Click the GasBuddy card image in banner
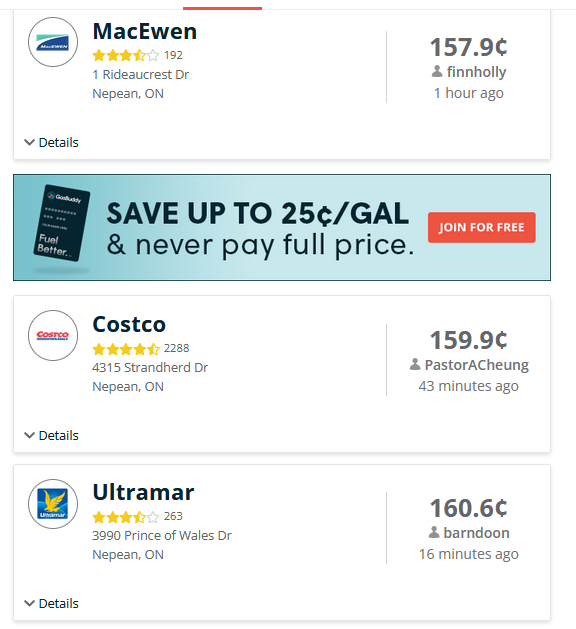 (x=62, y=223)
